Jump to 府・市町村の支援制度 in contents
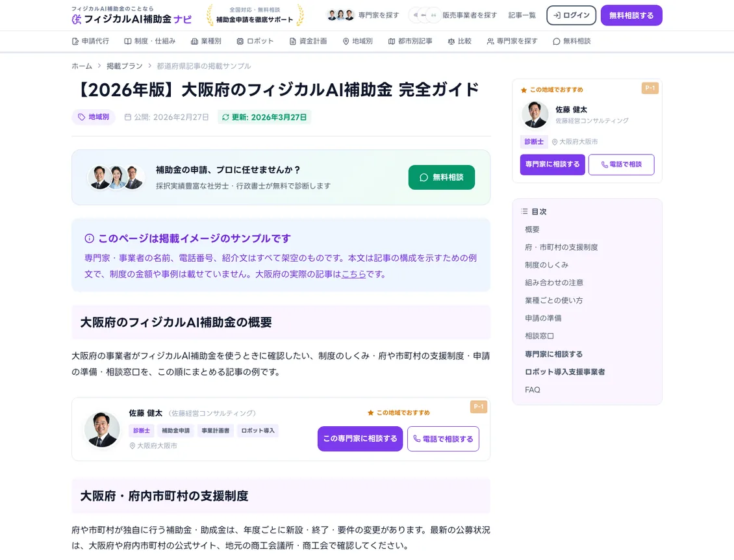The height and width of the screenshot is (560, 734). pos(561,248)
